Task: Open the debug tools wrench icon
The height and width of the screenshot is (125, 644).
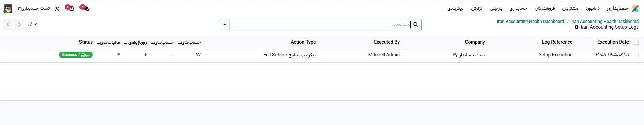Action: (x=57, y=8)
